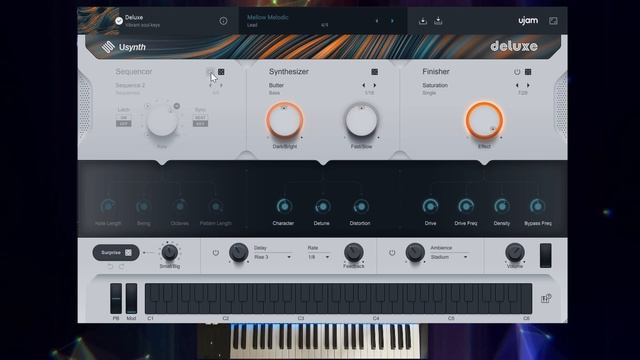This screenshot has width=640, height=360.
Task: Select previous Synthesizer preset arrow
Action: coord(364,85)
